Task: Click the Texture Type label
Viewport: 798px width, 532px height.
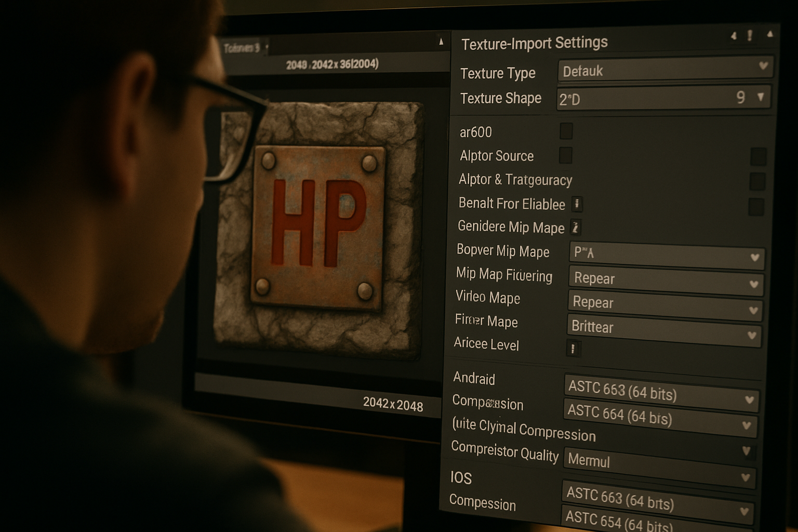Action: pos(498,73)
